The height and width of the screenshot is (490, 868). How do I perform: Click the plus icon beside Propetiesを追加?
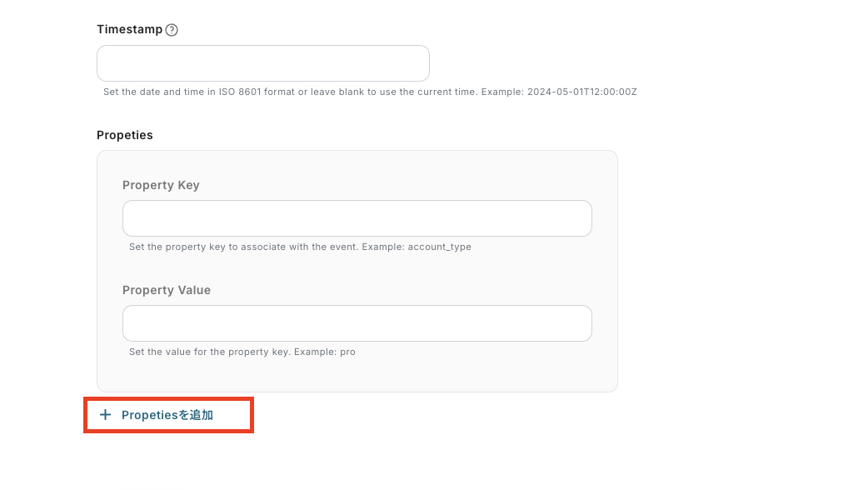(x=105, y=415)
